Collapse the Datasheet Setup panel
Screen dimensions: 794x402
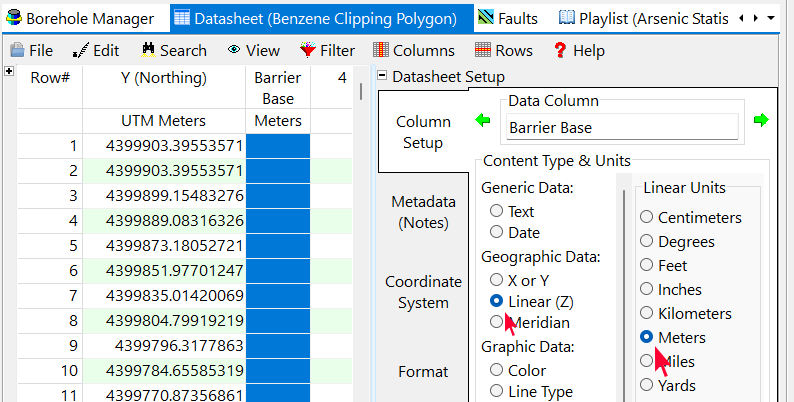pyautogui.click(x=382, y=77)
